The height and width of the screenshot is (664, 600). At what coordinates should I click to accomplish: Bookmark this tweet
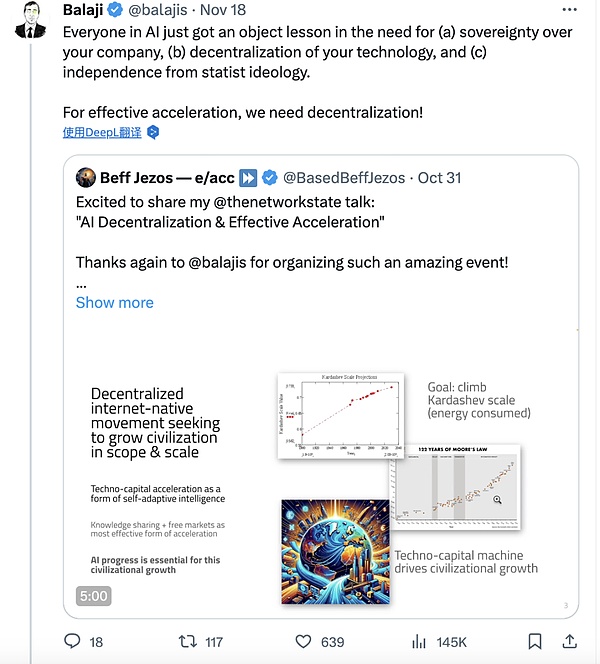click(x=535, y=641)
